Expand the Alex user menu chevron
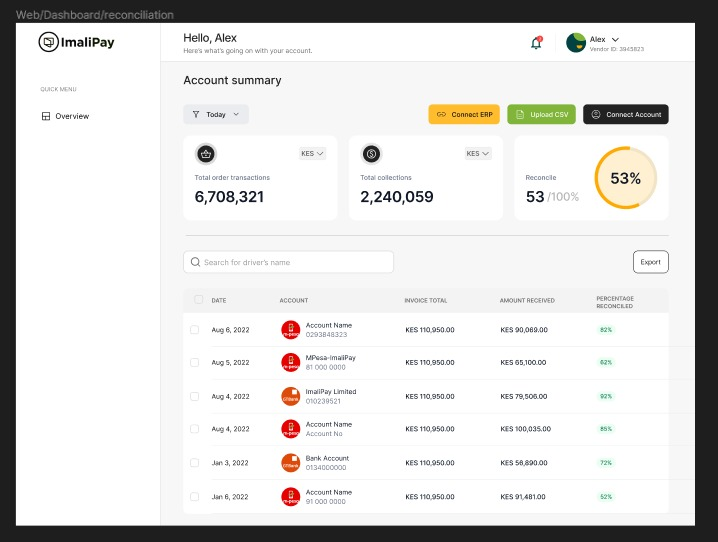The height and width of the screenshot is (542, 718). 615,39
